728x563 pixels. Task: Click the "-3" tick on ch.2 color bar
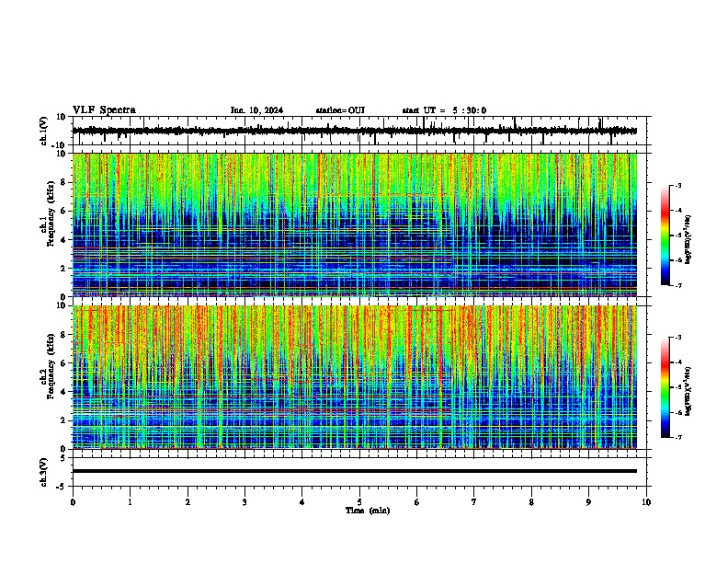coord(678,338)
